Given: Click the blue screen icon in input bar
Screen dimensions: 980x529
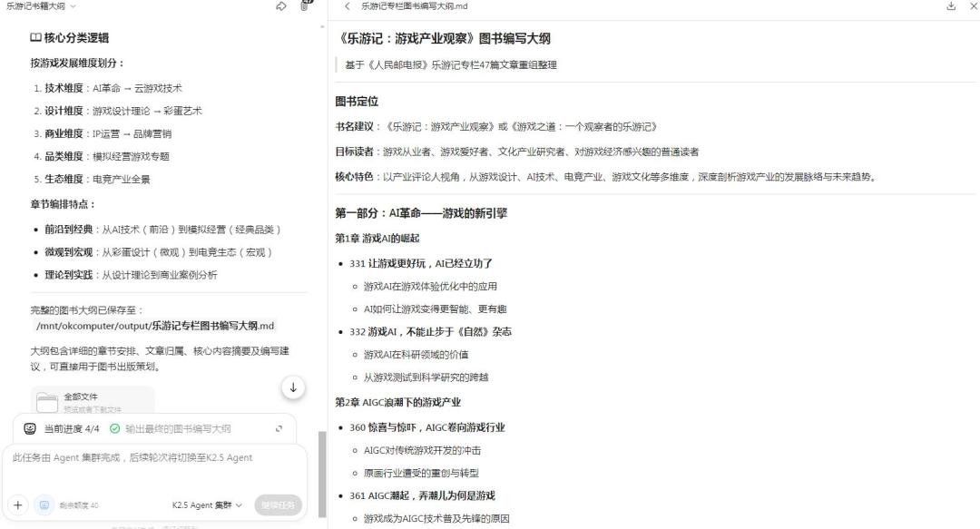Looking at the screenshot, I should pyautogui.click(x=43, y=505).
